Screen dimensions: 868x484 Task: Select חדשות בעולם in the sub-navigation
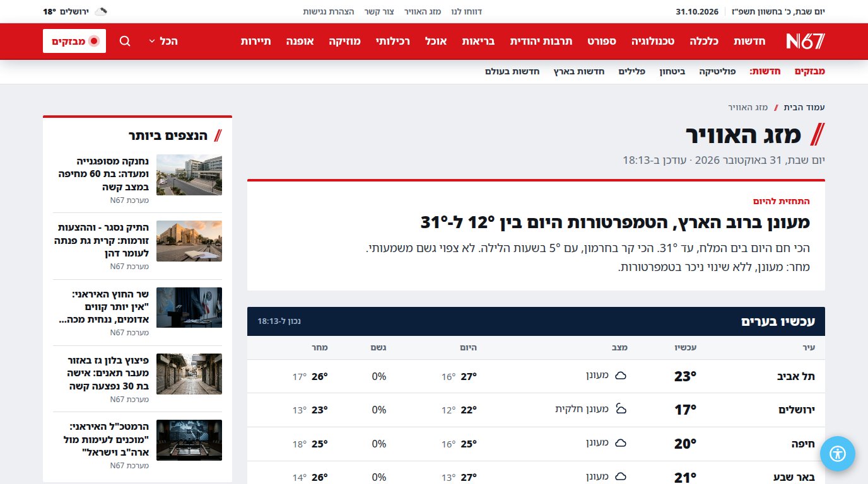point(512,71)
